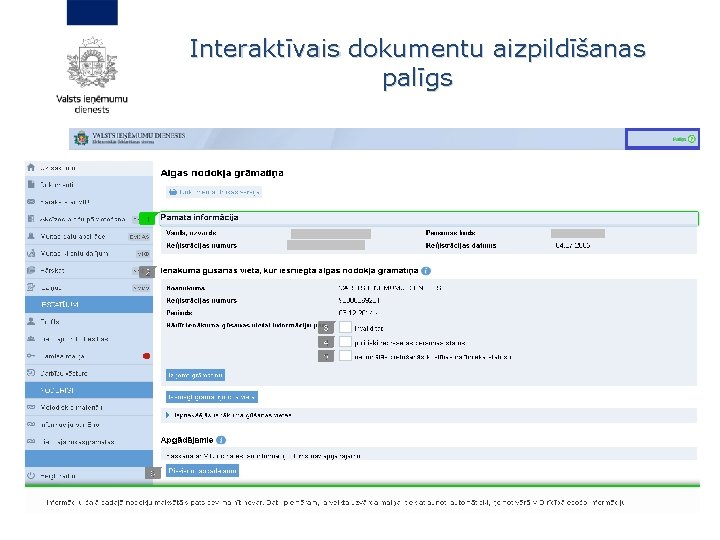This screenshot has height=540, width=720.
Task: Tick the third checkbox about resistance movement status
Action: 345,356
